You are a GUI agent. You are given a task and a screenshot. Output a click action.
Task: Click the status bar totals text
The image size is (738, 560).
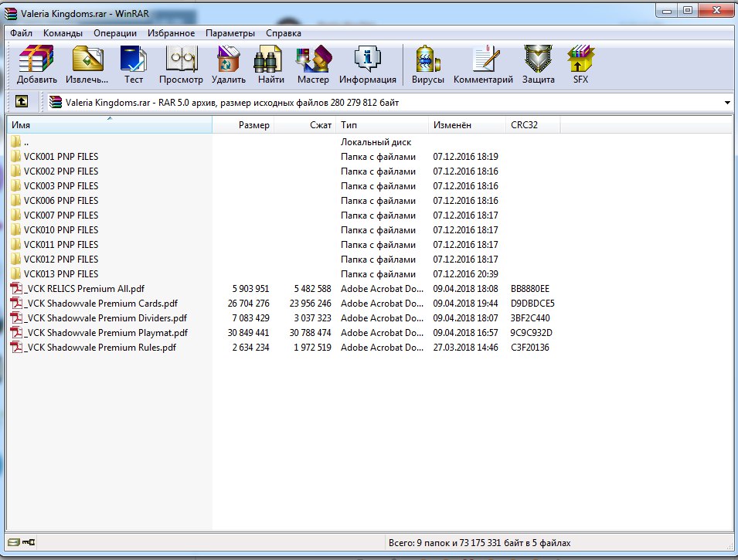coord(480,542)
